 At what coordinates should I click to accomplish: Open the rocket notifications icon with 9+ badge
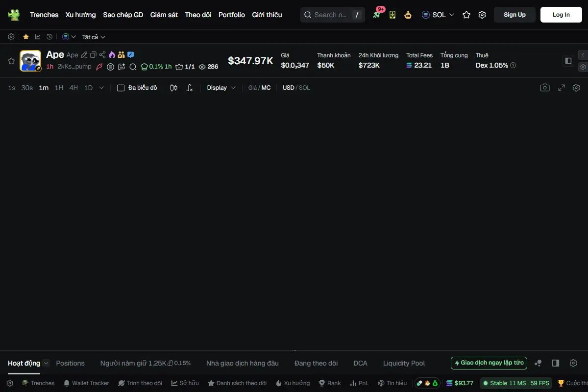coord(376,15)
